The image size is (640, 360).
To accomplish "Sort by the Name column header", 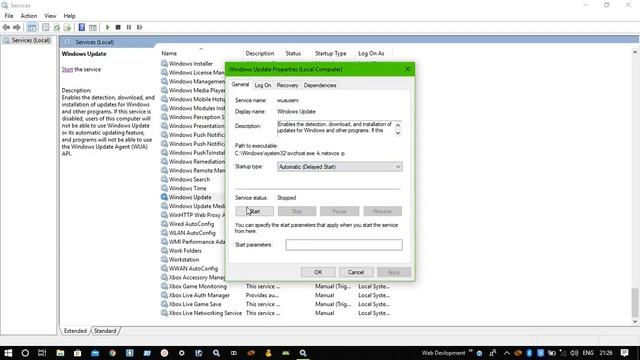I will point(169,53).
